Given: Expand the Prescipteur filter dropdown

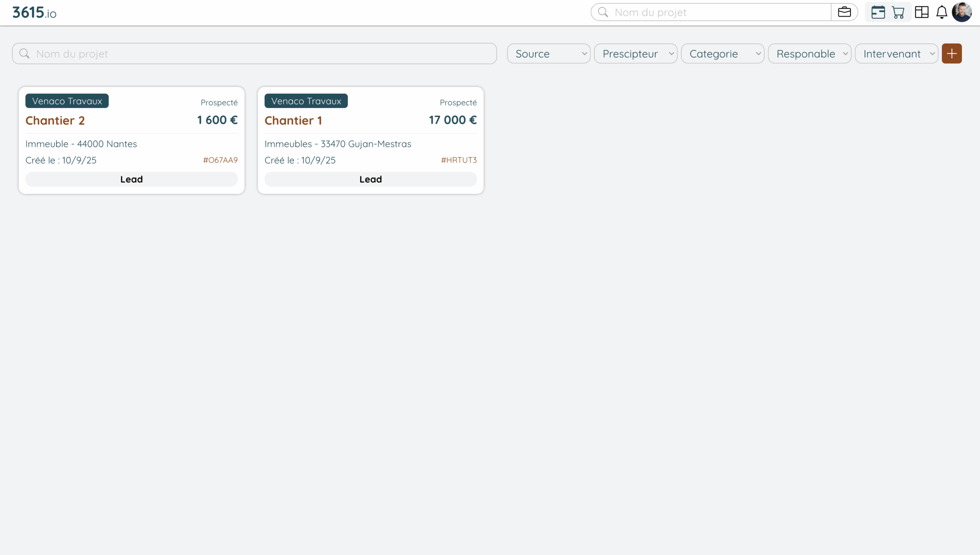Looking at the screenshot, I should (x=635, y=54).
